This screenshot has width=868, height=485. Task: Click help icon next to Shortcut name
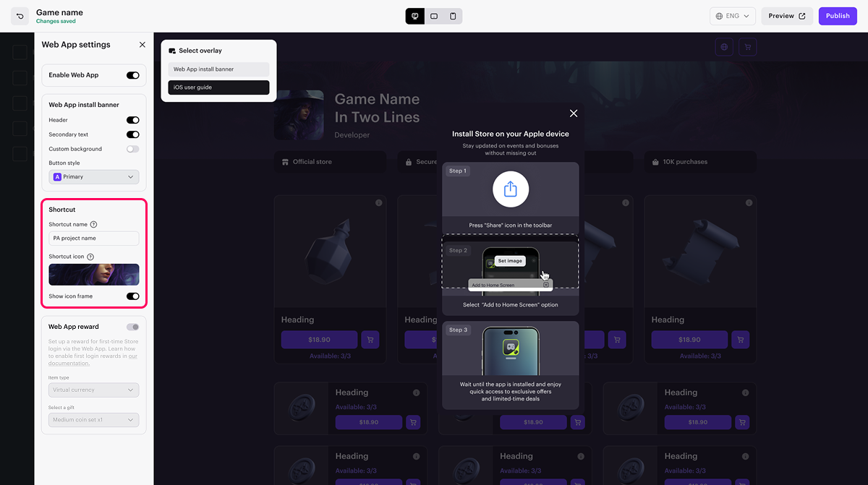click(x=93, y=225)
